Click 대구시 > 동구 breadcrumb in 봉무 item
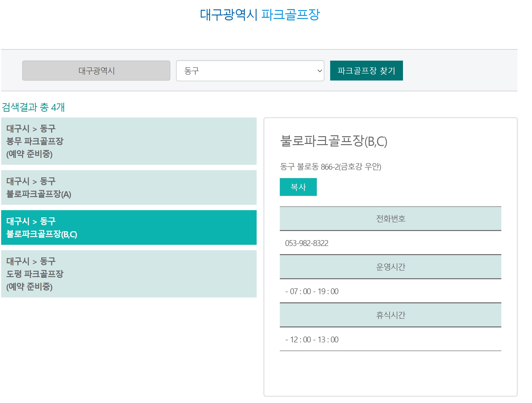 [x=31, y=129]
